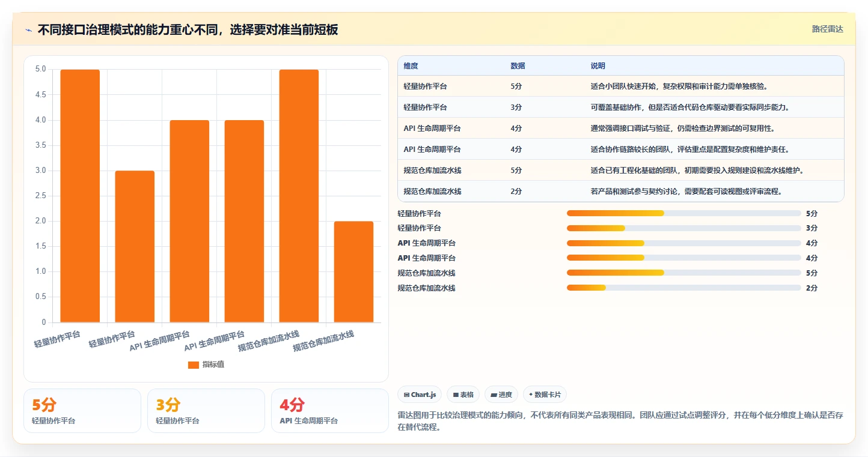Click the description 适合协作链路较长的团队
868x457 pixels.
(x=689, y=150)
